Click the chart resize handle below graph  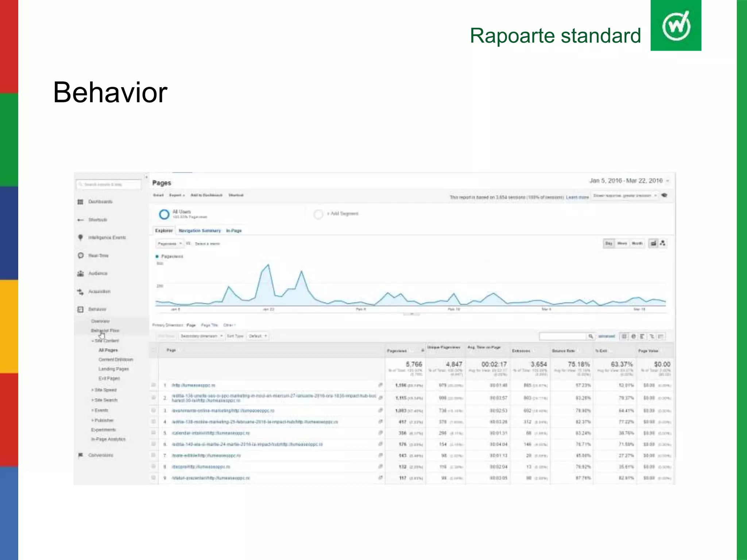click(x=411, y=314)
